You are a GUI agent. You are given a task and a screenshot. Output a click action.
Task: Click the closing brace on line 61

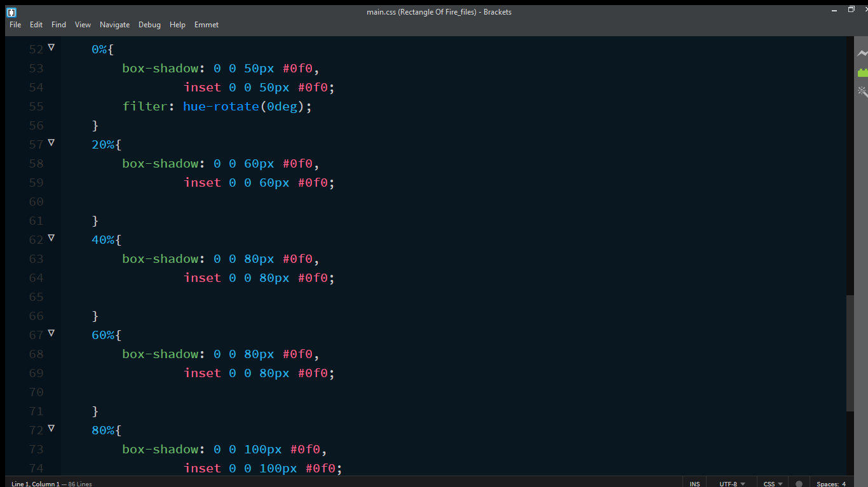click(95, 220)
